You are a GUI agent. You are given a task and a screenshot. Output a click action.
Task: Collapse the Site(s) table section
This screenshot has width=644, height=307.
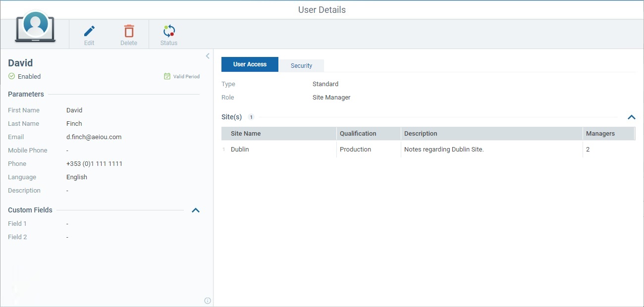tap(632, 117)
